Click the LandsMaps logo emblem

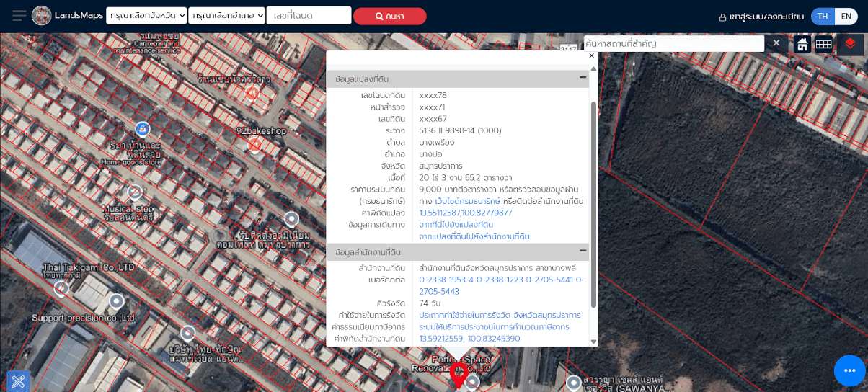(x=42, y=16)
